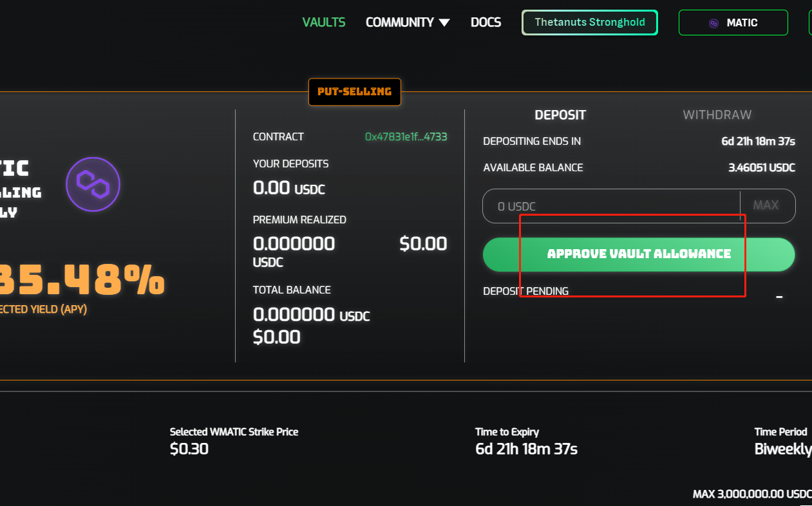Click the PUT-SELLING badge

[354, 92]
